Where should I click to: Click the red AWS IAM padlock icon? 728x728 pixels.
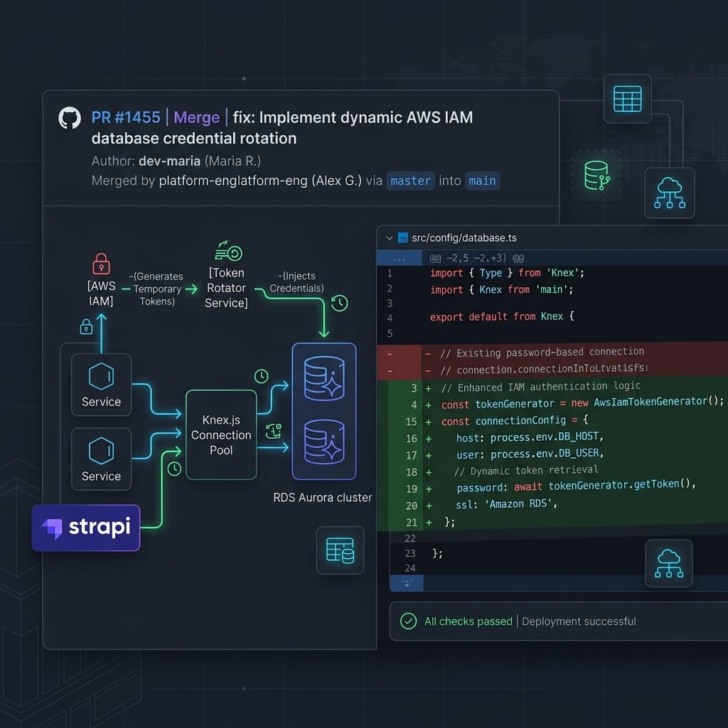click(x=101, y=264)
